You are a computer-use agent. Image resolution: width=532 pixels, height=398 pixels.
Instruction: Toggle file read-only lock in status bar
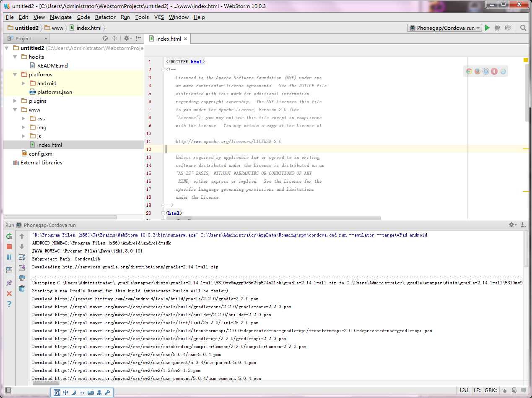[x=505, y=390]
